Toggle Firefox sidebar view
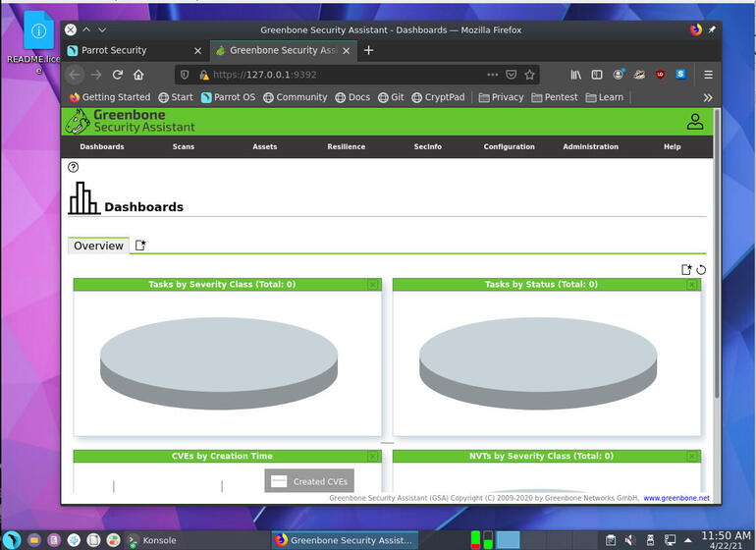This screenshot has height=550, width=756. pos(597,75)
